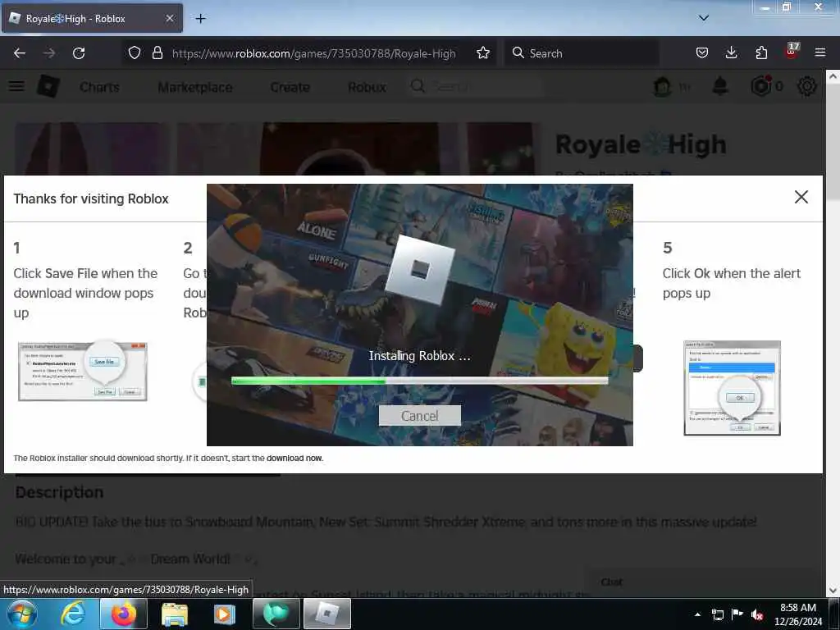
Task: Click the Firefox Search box
Action: [x=582, y=53]
